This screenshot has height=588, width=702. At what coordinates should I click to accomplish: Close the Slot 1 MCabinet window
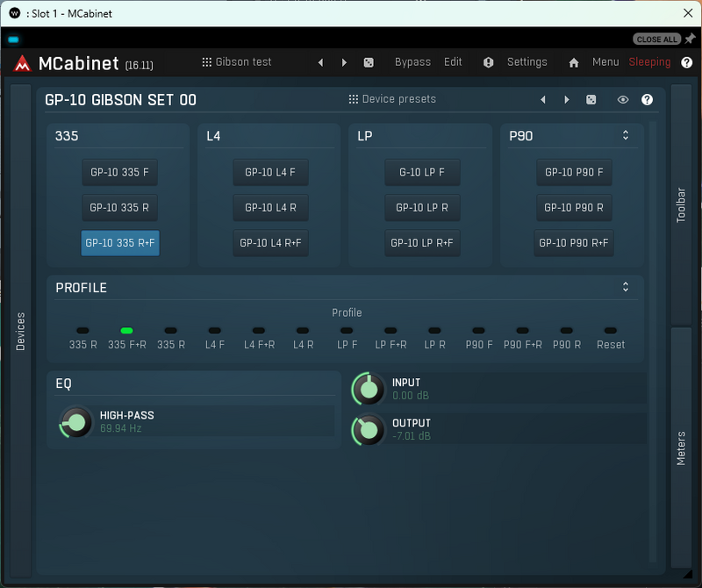[688, 13]
